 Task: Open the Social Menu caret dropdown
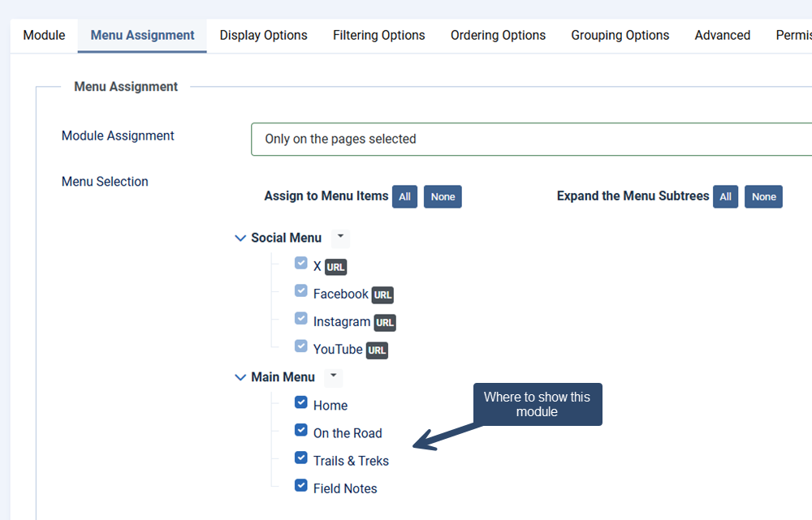click(x=340, y=238)
